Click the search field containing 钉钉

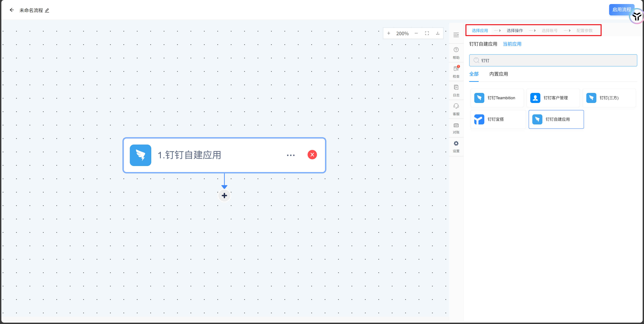553,61
